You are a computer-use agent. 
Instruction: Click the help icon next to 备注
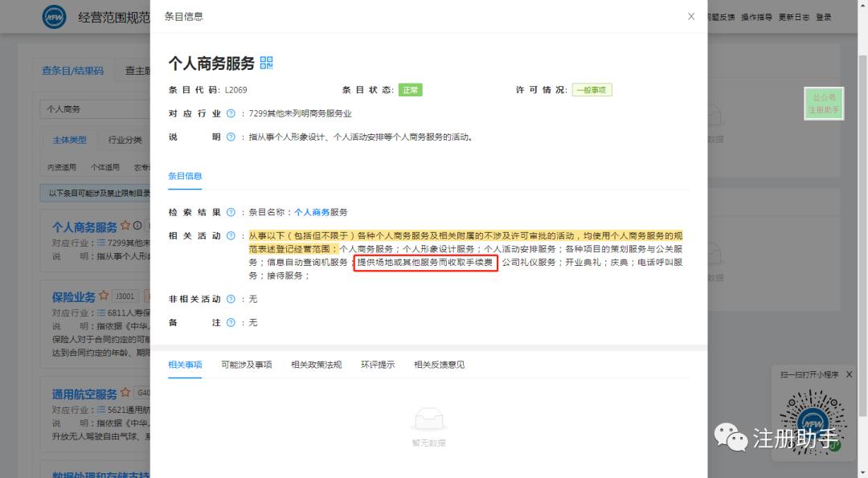click(x=229, y=322)
